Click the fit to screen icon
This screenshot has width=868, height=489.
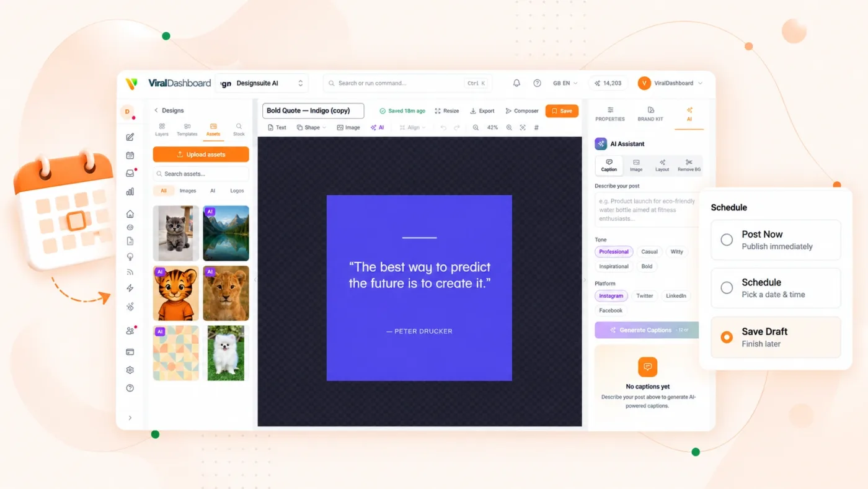click(523, 128)
